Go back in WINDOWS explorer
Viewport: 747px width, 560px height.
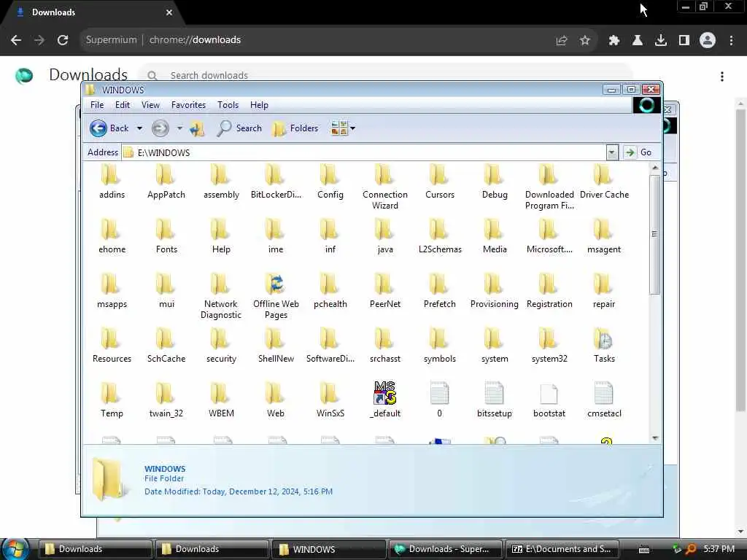click(109, 128)
